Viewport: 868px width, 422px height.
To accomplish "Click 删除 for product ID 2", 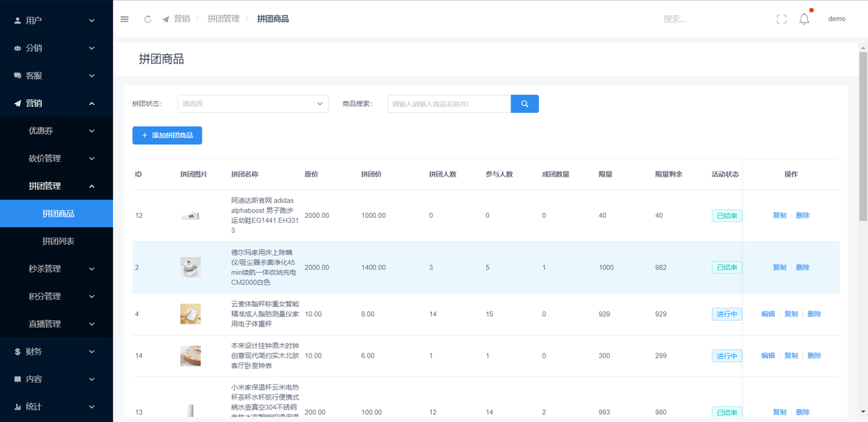I will pos(803,268).
